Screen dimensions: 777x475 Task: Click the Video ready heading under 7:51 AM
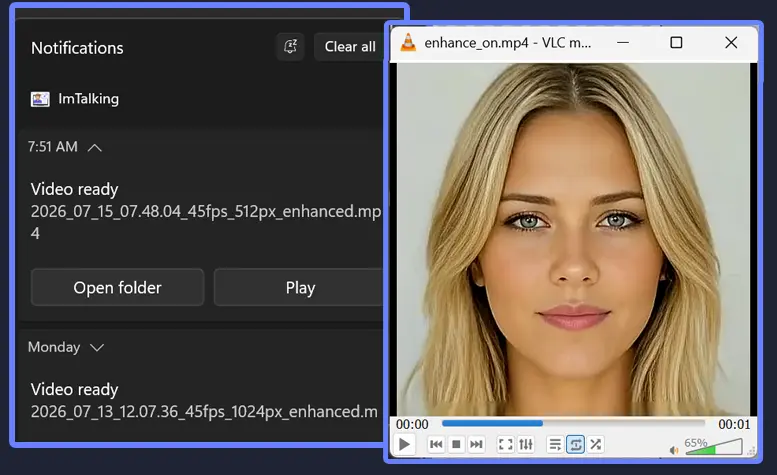[74, 189]
